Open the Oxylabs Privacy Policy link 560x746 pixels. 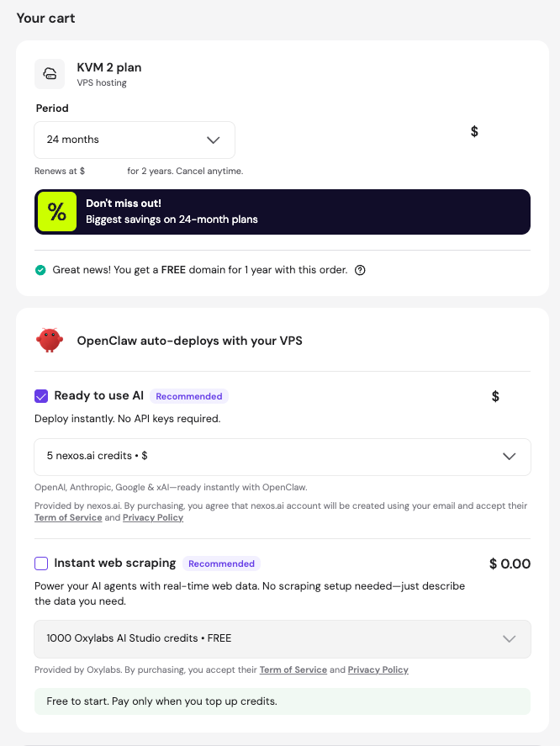[x=378, y=670]
